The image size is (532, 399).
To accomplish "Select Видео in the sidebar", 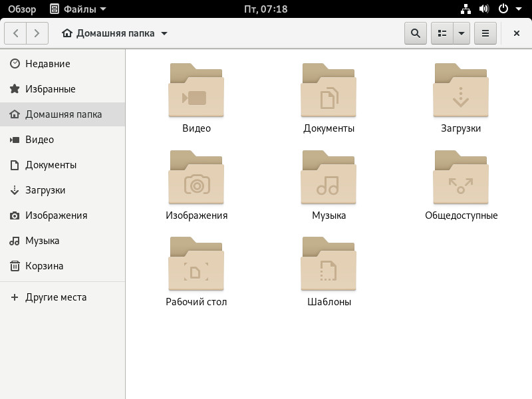I will (63, 140).
